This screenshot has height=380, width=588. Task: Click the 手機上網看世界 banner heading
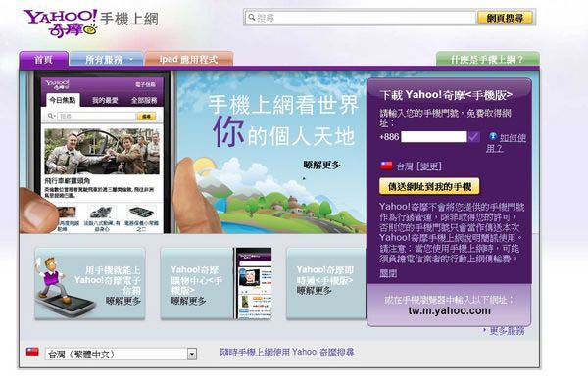coord(283,105)
